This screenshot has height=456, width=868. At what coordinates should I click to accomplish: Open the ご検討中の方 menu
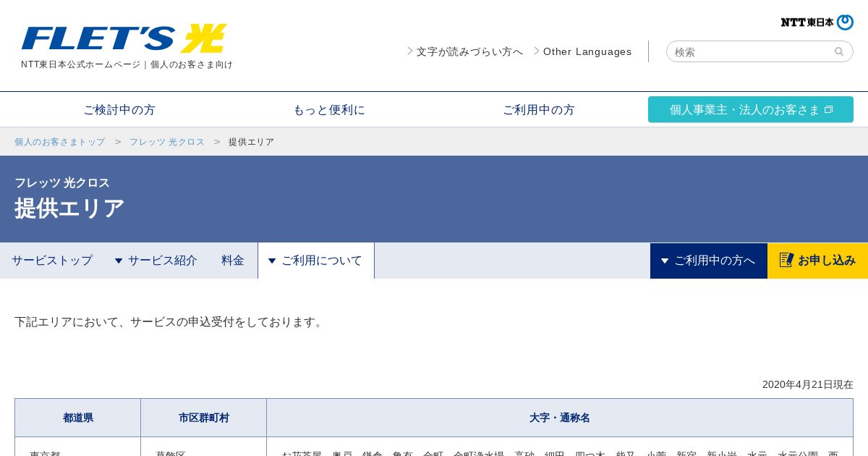click(x=119, y=110)
